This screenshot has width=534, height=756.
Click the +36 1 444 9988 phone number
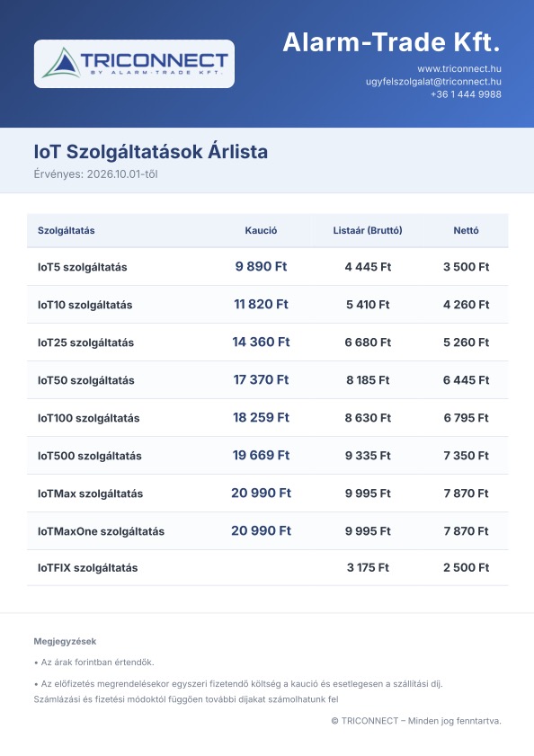point(466,94)
